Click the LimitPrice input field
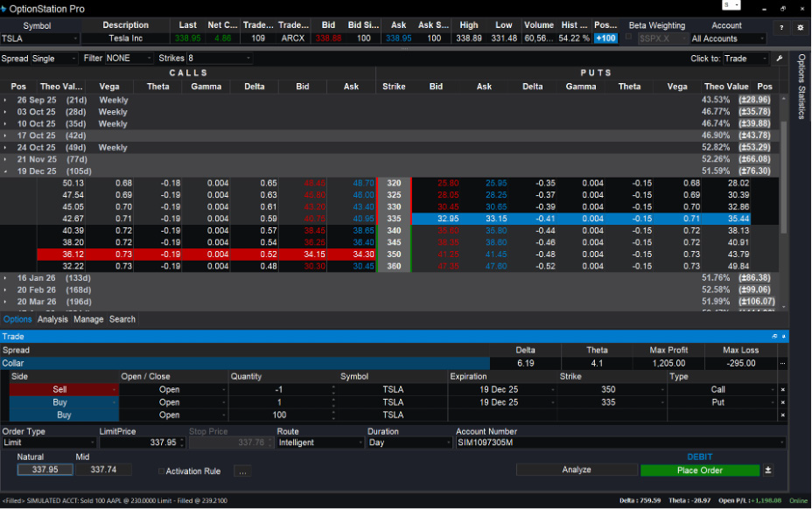Screen dimensions: 812x509 (x=138, y=443)
